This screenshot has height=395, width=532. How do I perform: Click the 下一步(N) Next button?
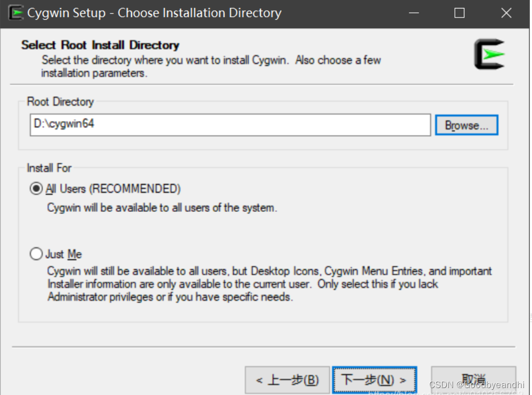click(x=374, y=380)
